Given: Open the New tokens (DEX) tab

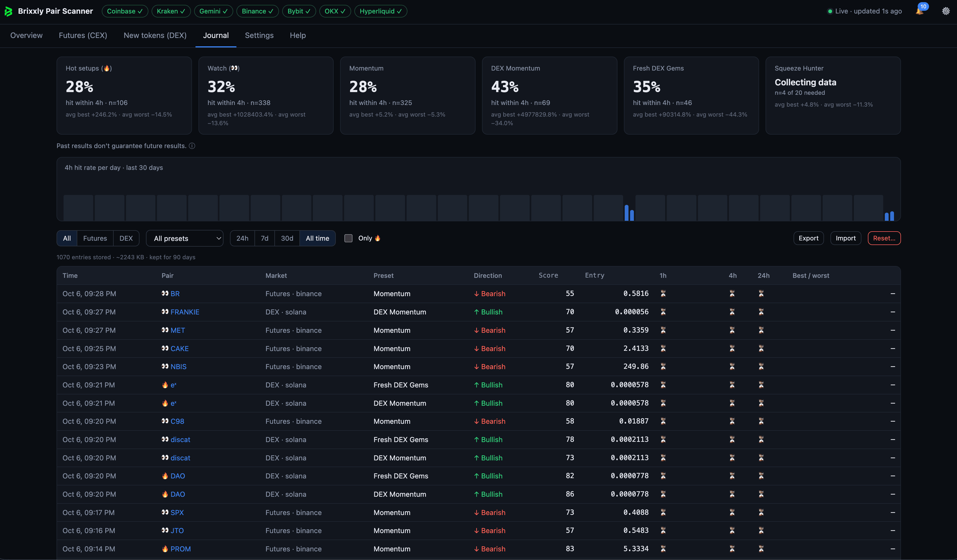Looking at the screenshot, I should pos(155,35).
